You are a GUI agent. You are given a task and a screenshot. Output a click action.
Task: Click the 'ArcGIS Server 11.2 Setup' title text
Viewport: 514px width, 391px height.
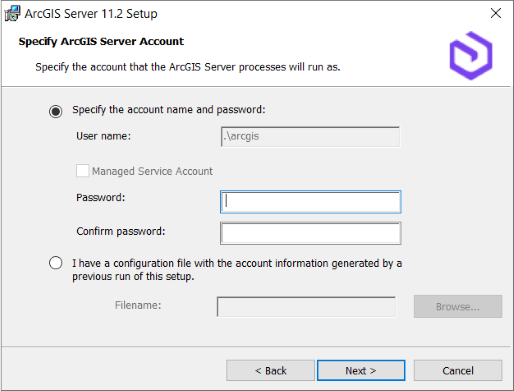coord(91,14)
